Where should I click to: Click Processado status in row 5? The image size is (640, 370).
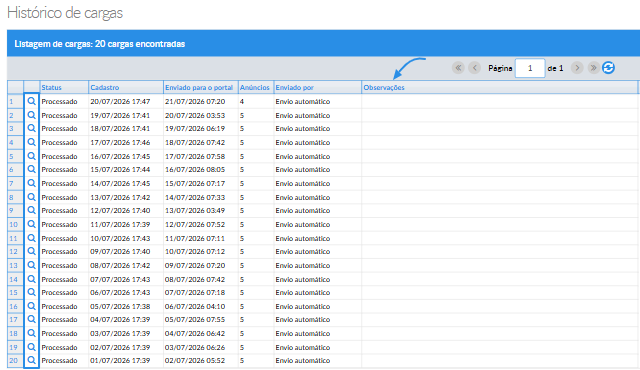pyautogui.click(x=59, y=156)
